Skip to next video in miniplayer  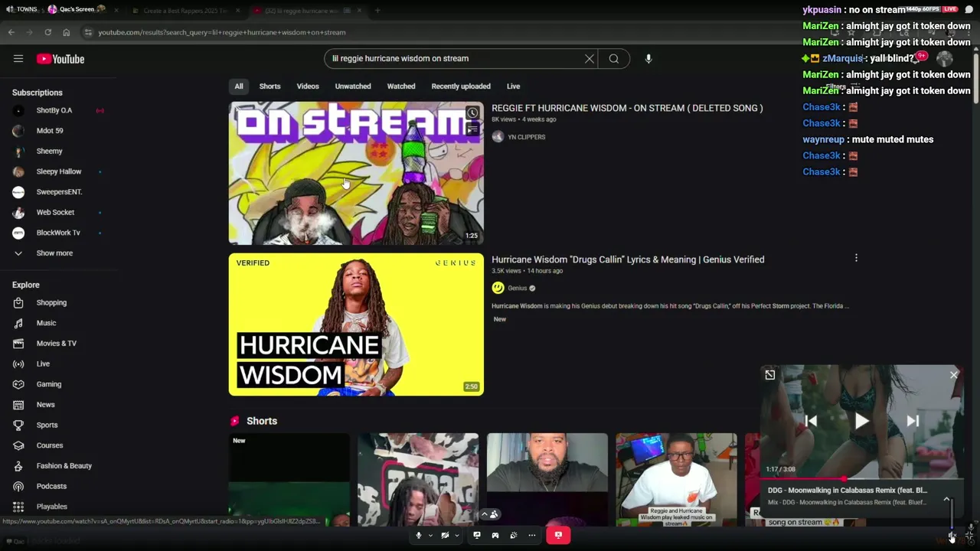click(913, 421)
